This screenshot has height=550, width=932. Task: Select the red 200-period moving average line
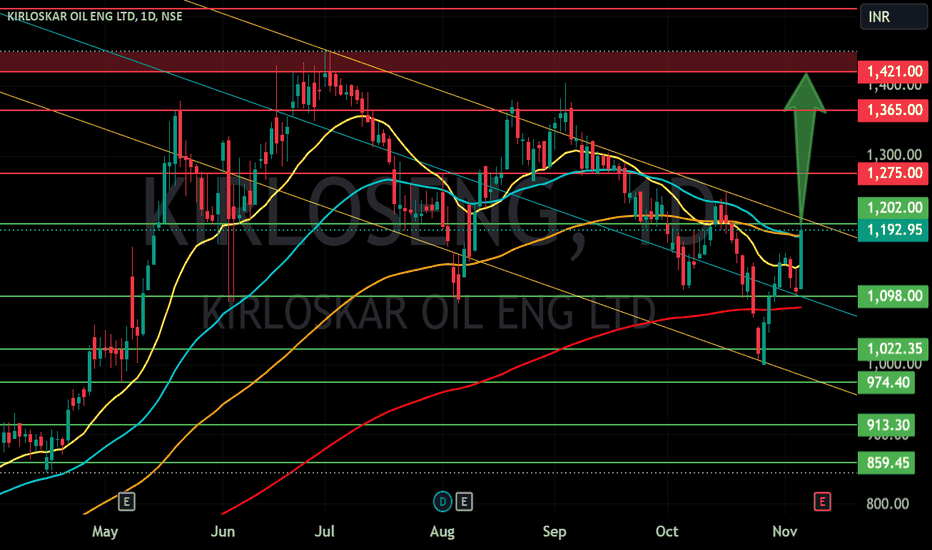(511, 370)
